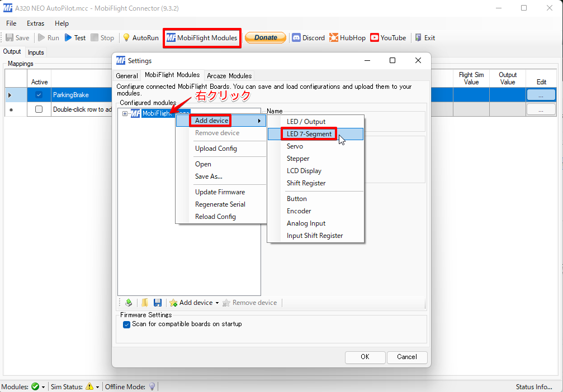Viewport: 563px width, 392px height.
Task: Open the Discord link icon
Action: (x=296, y=37)
